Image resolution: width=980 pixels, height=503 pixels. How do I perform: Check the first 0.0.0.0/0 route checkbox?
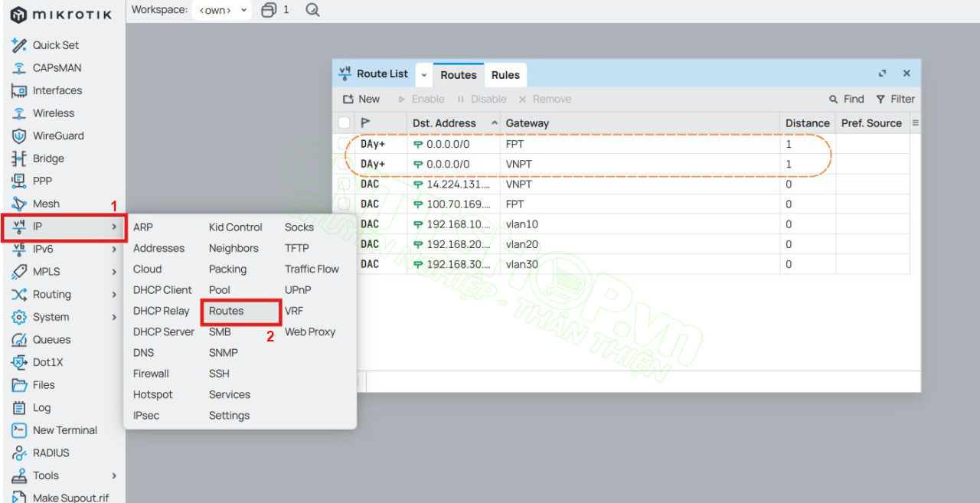point(343,143)
